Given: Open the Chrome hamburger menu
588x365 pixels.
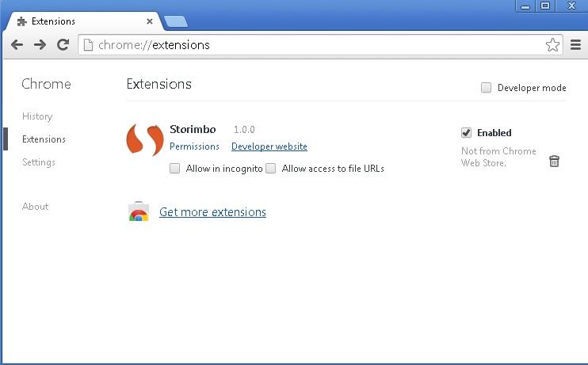Looking at the screenshot, I should [x=575, y=45].
